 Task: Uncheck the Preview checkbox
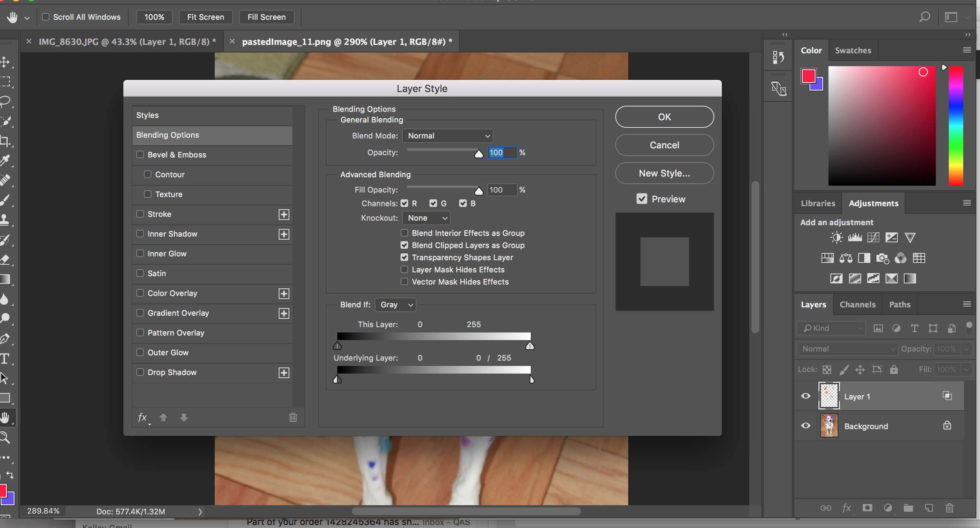coord(642,199)
